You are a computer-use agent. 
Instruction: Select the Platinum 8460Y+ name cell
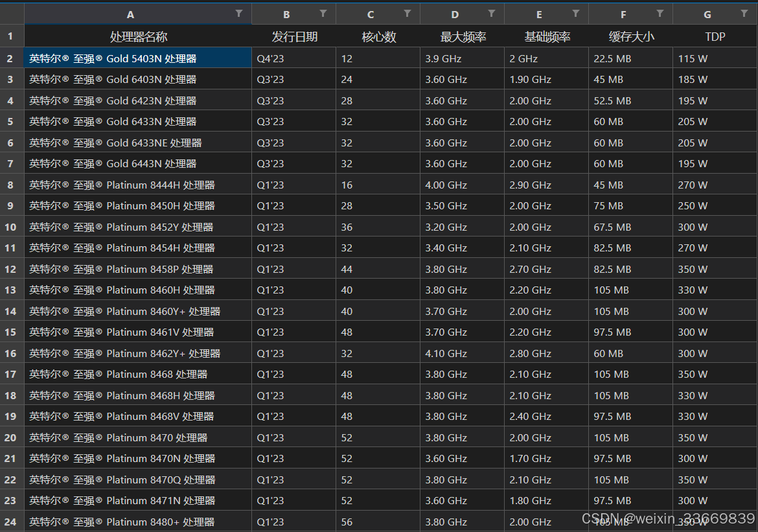[x=138, y=311]
